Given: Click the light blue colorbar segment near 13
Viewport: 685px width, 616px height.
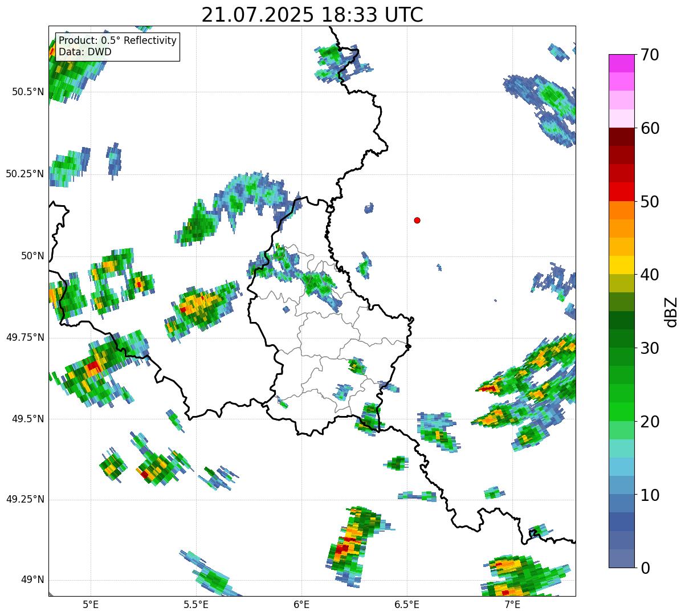Looking at the screenshot, I should point(622,467).
